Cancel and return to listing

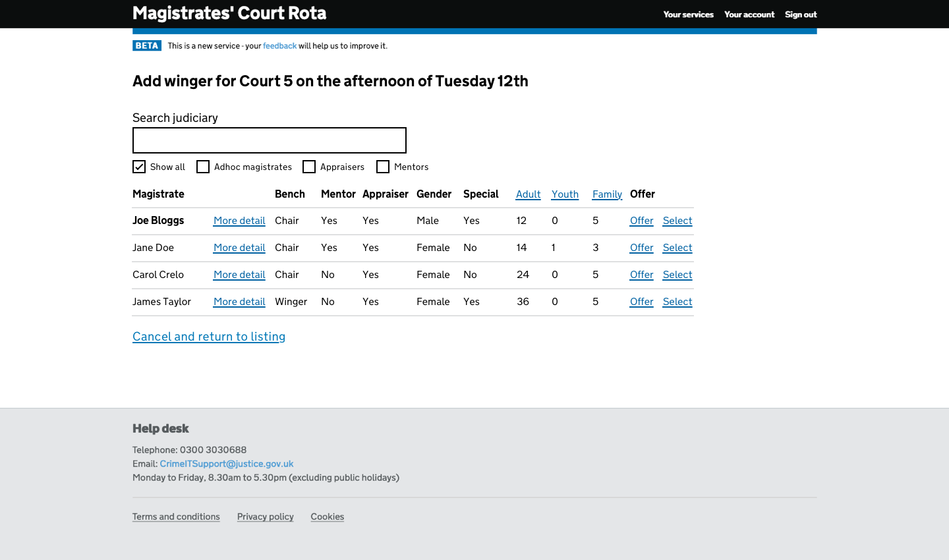point(209,337)
